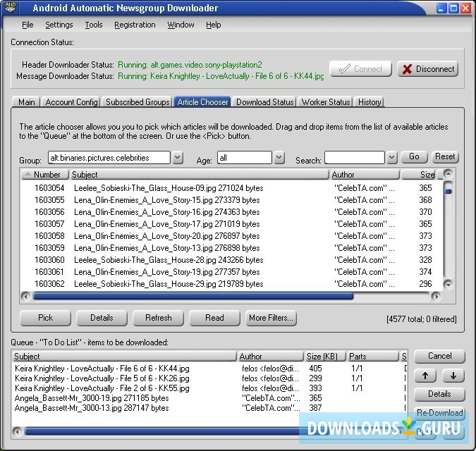Viewport: 476px width, 451px height.
Task: Open the Window menu
Action: [x=181, y=25]
